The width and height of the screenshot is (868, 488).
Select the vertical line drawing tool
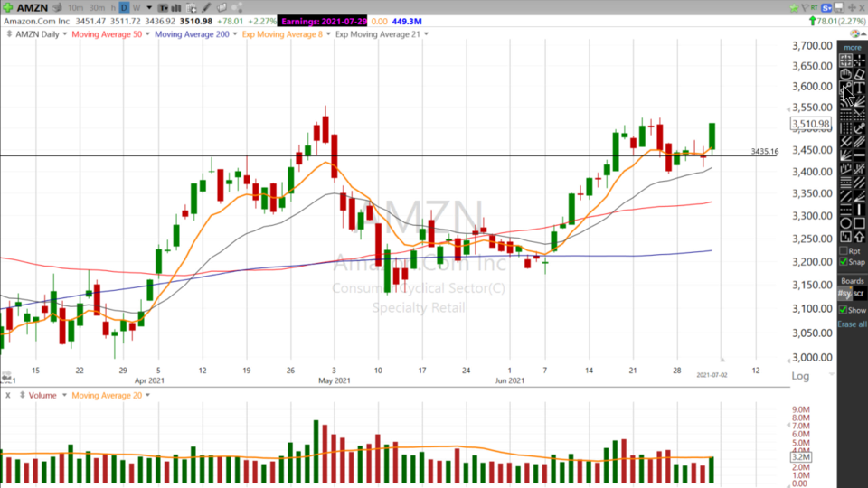[x=860, y=210]
